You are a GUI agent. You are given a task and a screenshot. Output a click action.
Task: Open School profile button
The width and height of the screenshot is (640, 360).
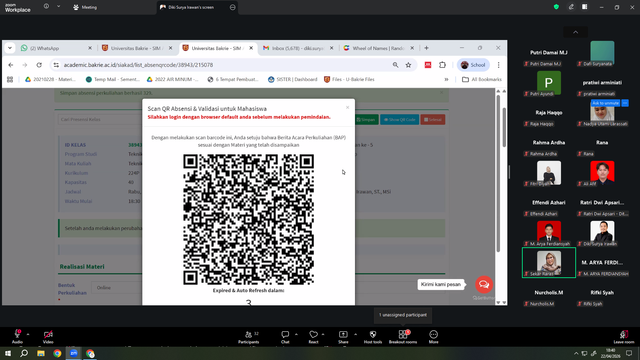[x=473, y=65]
